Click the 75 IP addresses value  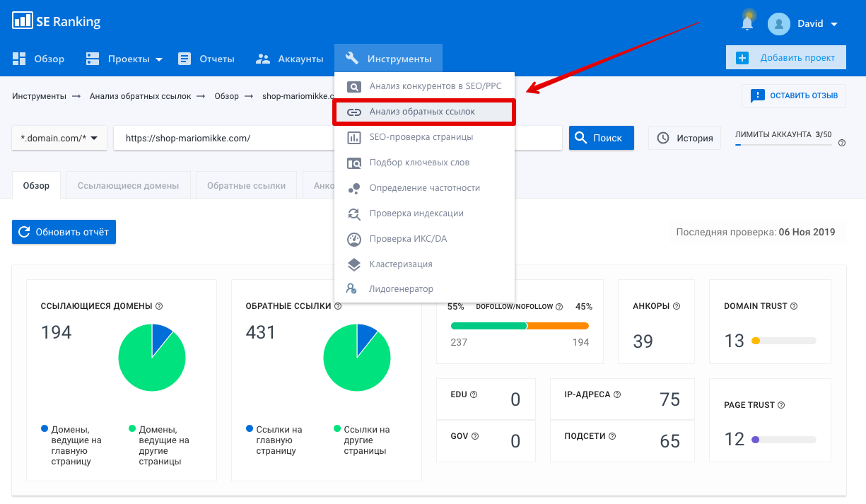tap(669, 399)
